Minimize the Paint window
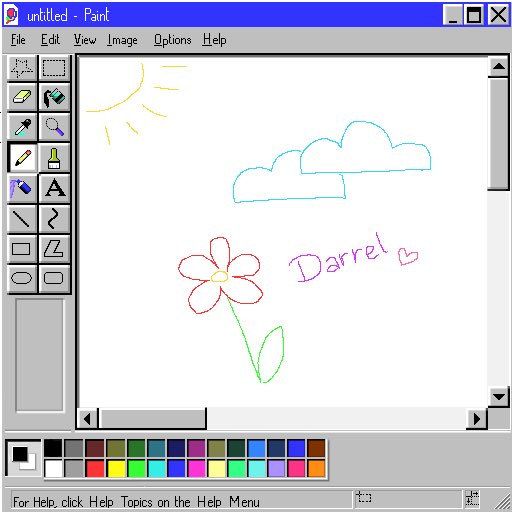 (x=453, y=15)
